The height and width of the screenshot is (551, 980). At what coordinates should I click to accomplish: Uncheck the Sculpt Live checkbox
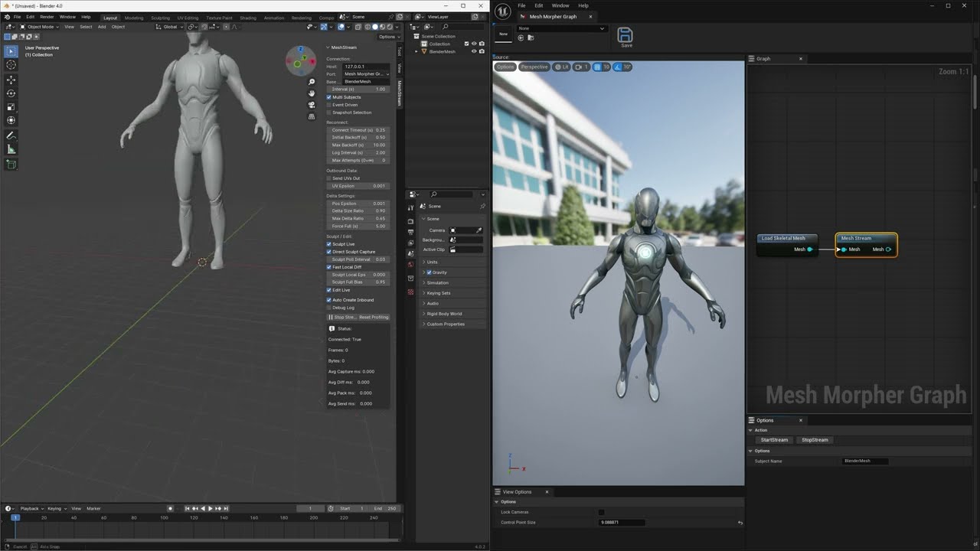[329, 244]
